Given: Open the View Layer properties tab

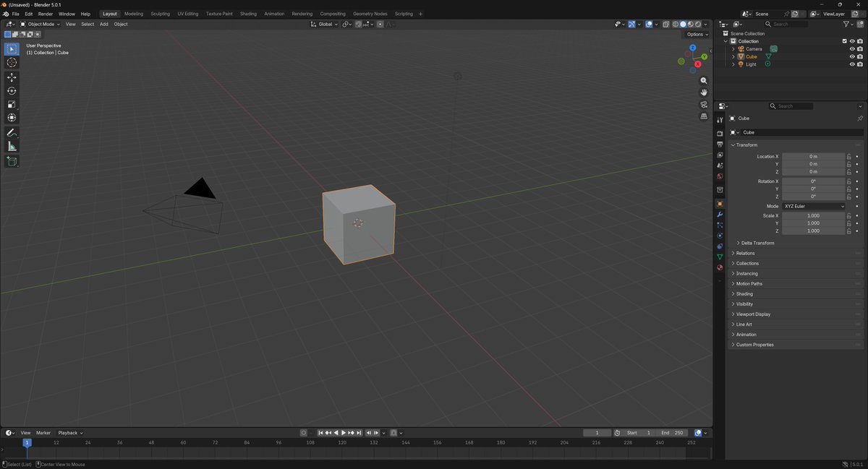Looking at the screenshot, I should click(x=720, y=155).
